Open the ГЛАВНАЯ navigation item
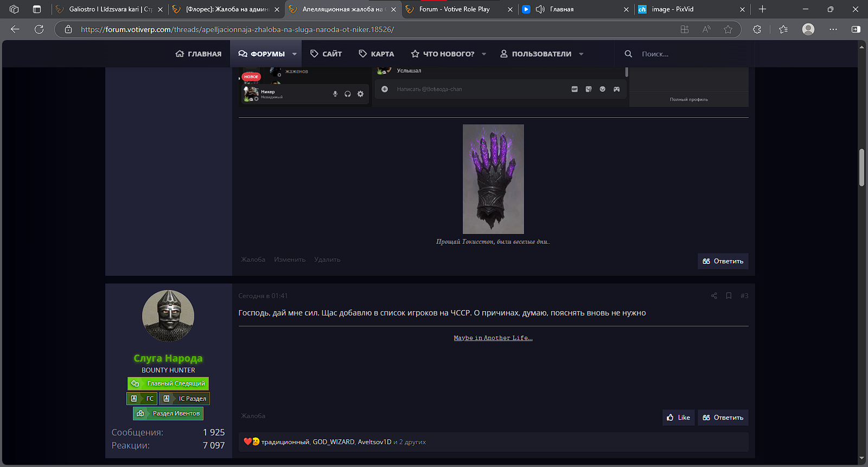The image size is (868, 467). [x=199, y=54]
